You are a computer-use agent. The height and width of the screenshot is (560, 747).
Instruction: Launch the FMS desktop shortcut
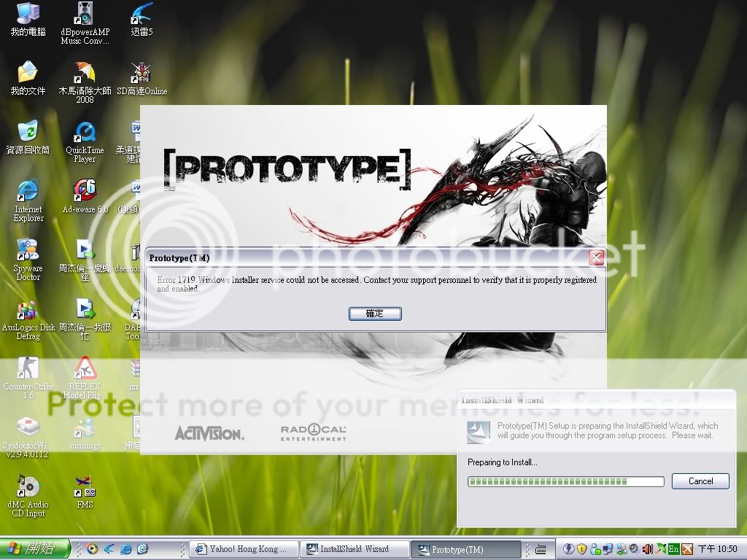(85, 487)
